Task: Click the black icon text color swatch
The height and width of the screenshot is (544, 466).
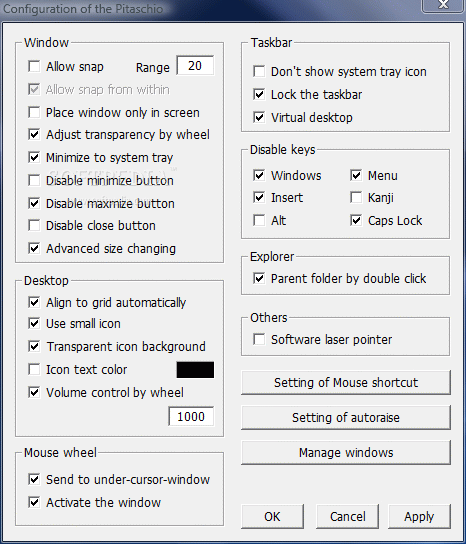Action: 195,369
